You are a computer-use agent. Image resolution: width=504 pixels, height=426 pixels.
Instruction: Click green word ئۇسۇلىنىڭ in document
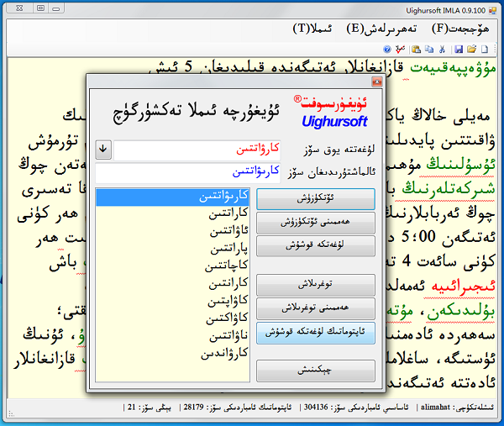[460, 165]
